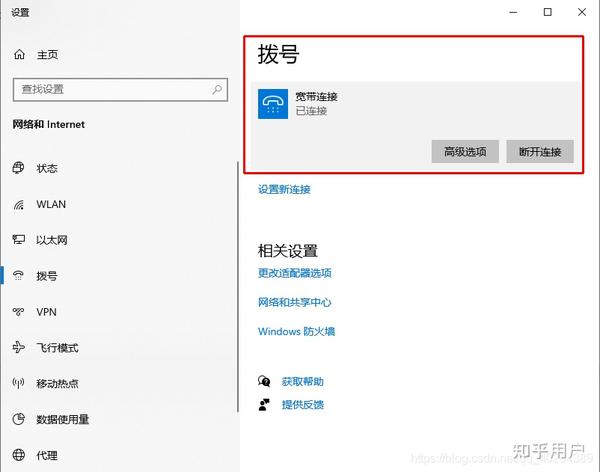Click the globe icon beside 代理
This screenshot has width=600, height=472.
[18, 455]
